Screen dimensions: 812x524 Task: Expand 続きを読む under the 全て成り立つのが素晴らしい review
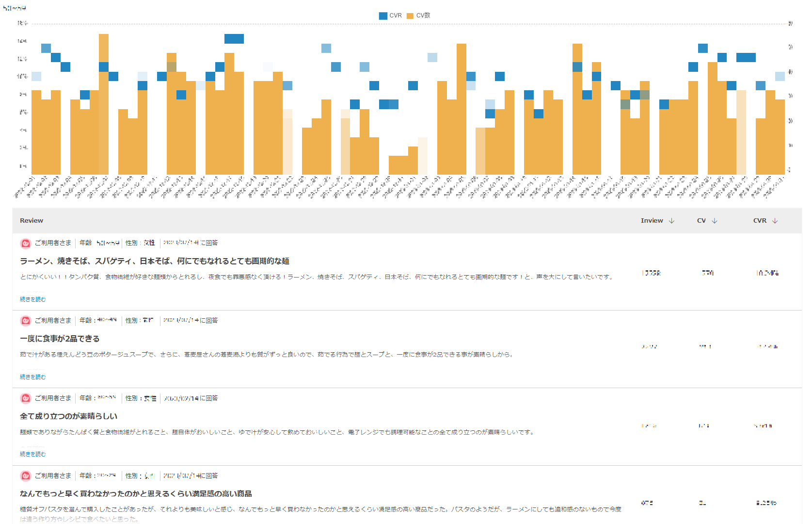32,454
